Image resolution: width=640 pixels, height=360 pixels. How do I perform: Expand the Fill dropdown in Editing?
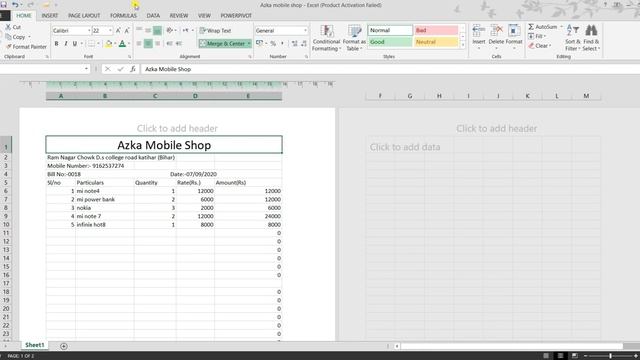point(545,36)
